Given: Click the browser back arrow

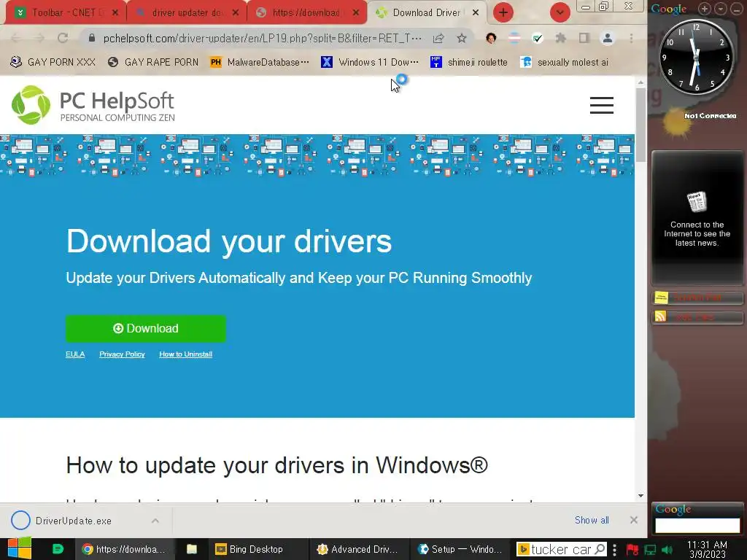Looking at the screenshot, I should coord(16,38).
